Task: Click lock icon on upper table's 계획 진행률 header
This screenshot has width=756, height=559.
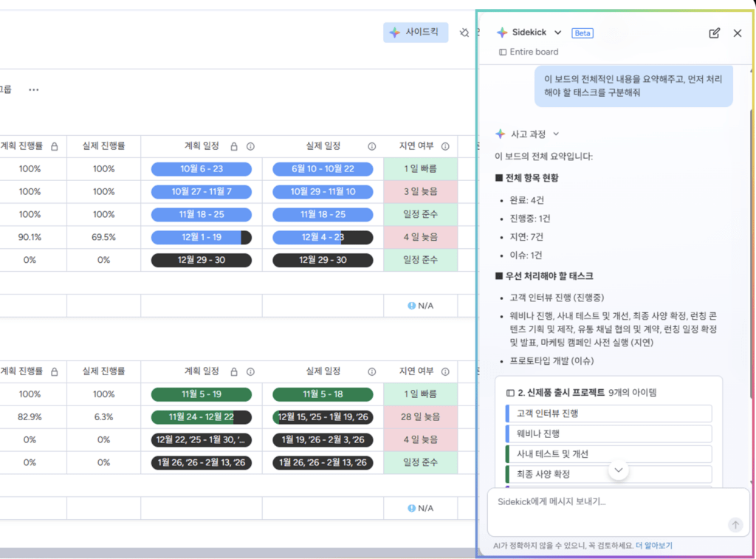Action: coord(54,146)
